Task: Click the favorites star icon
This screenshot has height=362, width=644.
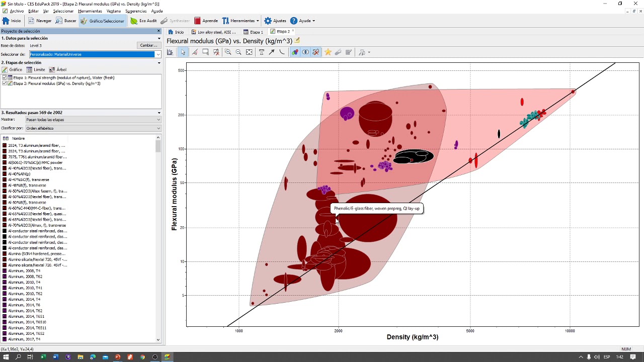Action: coord(328,52)
